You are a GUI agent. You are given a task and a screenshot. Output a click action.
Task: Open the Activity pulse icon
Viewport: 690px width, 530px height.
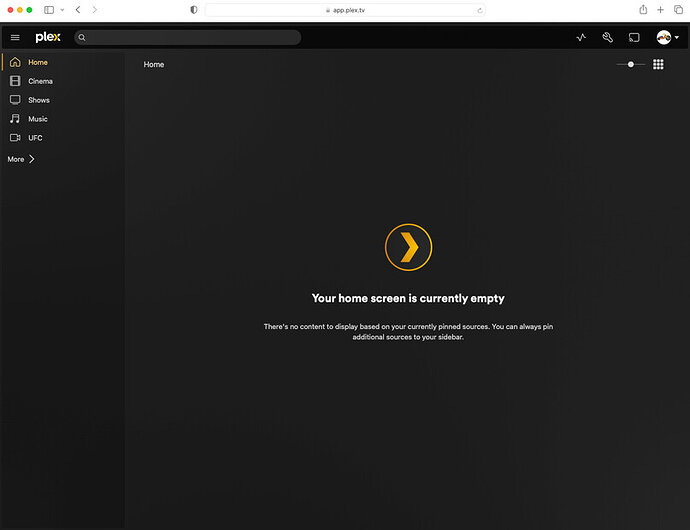(581, 37)
